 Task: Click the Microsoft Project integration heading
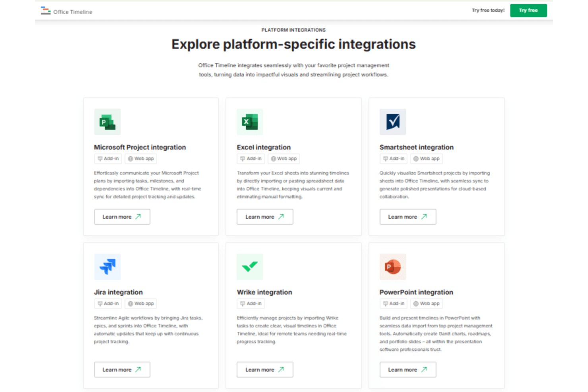[x=140, y=147]
